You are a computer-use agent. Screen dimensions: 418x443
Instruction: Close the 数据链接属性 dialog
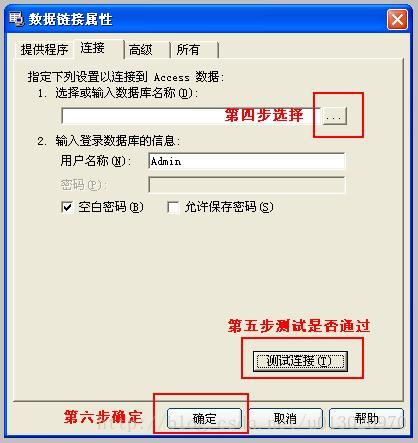(x=397, y=20)
